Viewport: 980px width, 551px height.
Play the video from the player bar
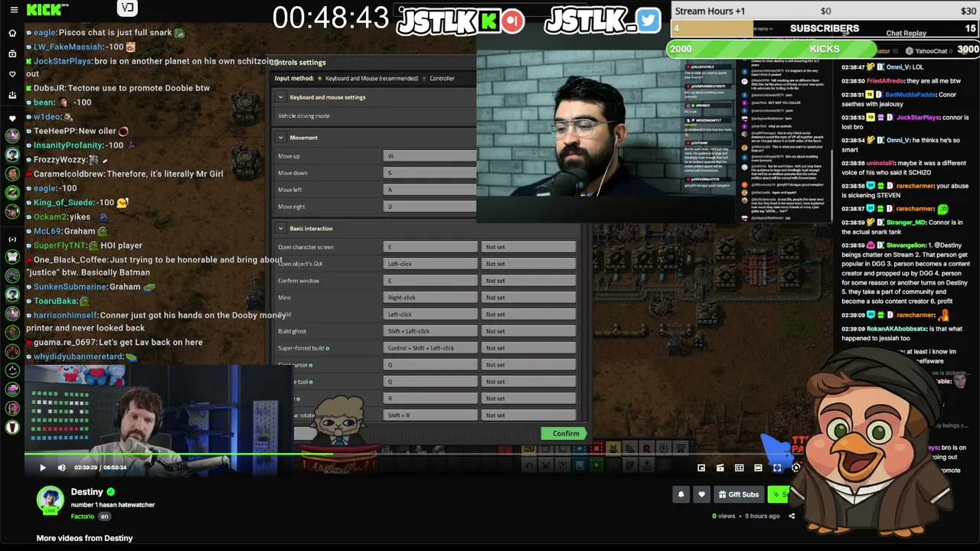43,468
